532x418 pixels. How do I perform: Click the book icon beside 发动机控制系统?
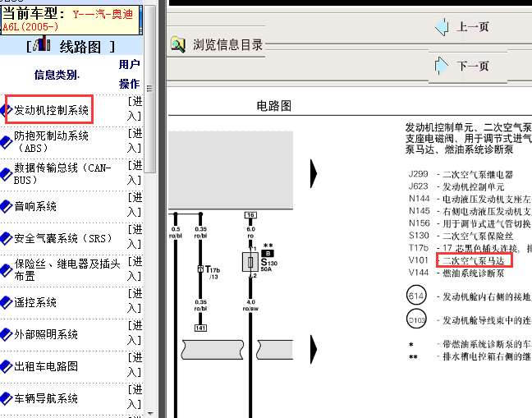pos(6,110)
